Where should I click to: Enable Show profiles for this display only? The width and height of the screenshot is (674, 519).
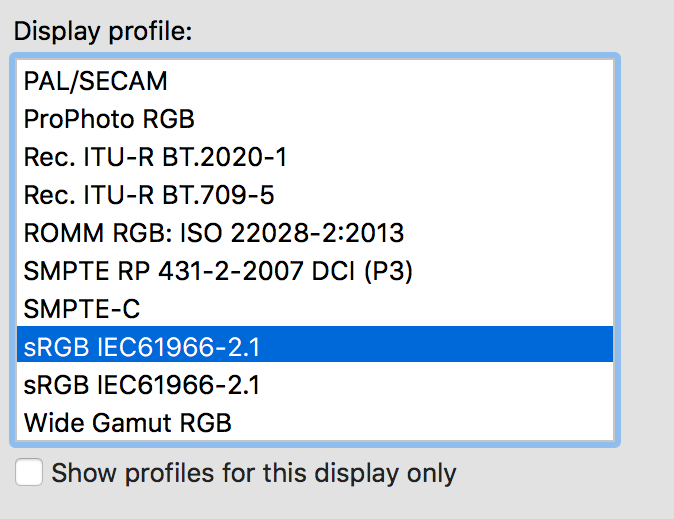tap(30, 472)
